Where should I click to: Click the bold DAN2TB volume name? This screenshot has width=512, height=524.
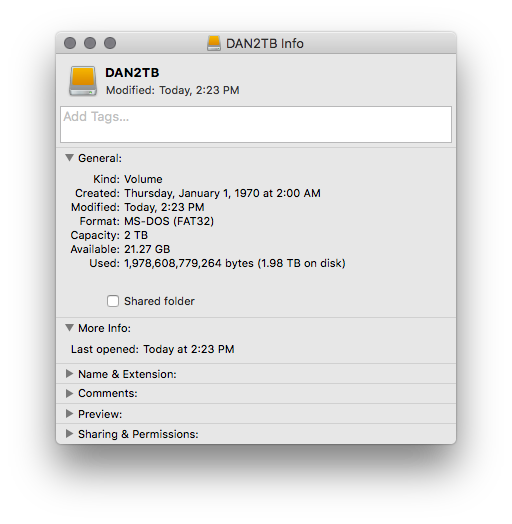pyautogui.click(x=132, y=73)
